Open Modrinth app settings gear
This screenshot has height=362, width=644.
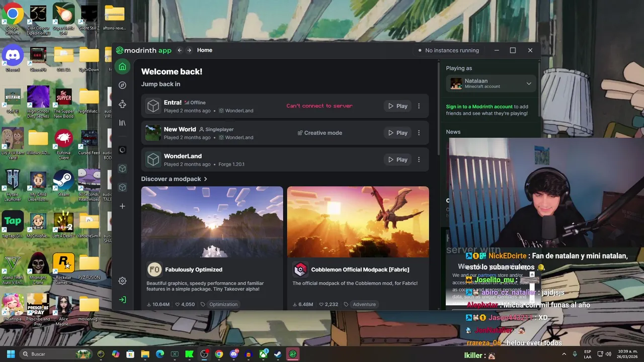point(122,281)
